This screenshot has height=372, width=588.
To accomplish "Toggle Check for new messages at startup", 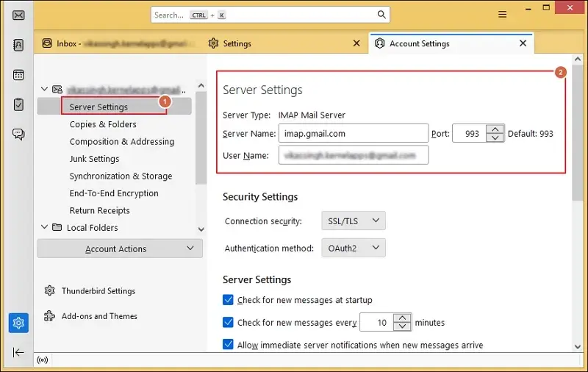I will (228, 300).
